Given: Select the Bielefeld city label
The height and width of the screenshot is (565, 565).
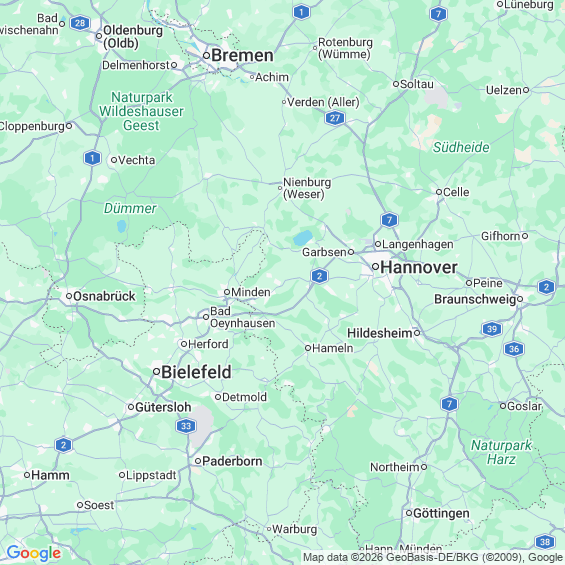Looking at the screenshot, I should click(196, 372).
